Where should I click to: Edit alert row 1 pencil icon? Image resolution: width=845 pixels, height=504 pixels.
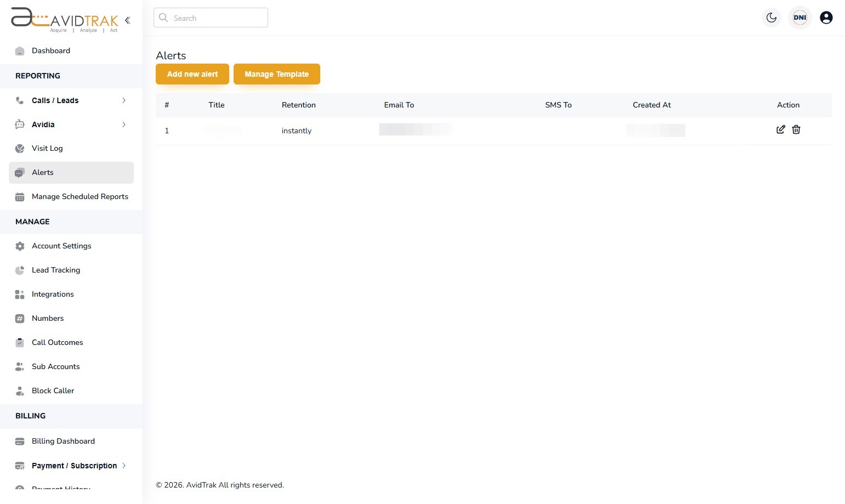pos(781,129)
